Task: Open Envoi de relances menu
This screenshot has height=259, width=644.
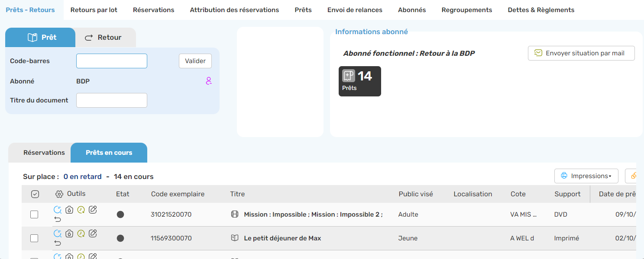Action: [355, 10]
